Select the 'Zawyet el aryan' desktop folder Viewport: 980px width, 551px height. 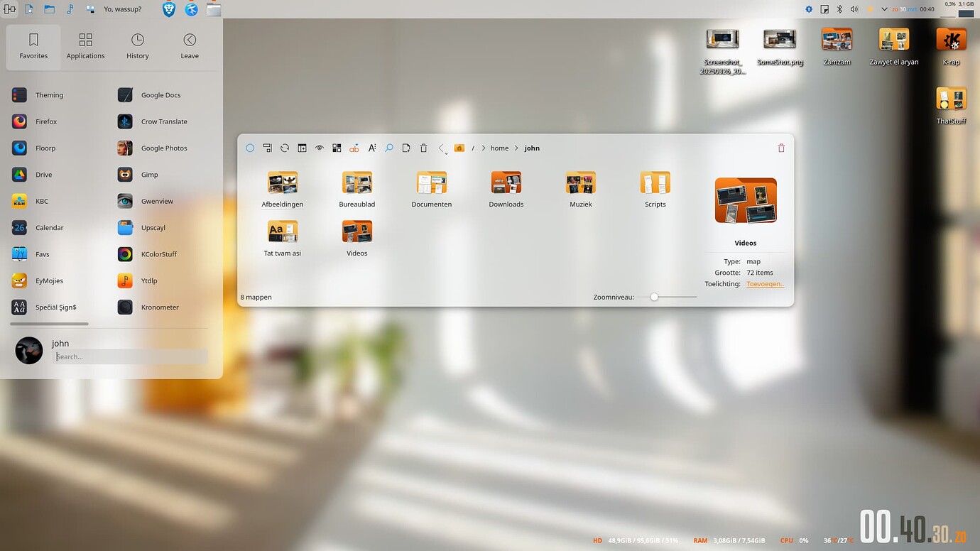pyautogui.click(x=894, y=48)
